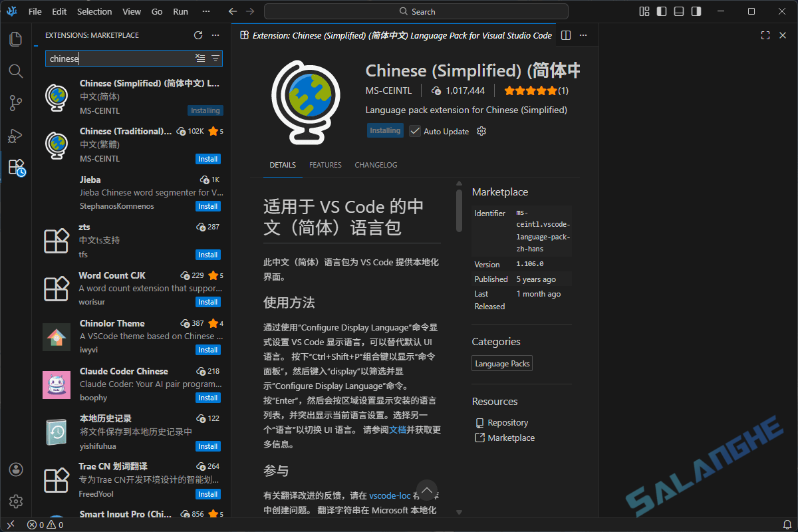Viewport: 798px width, 532px height.
Task: Refresh the extensions marketplace list
Action: (x=198, y=35)
